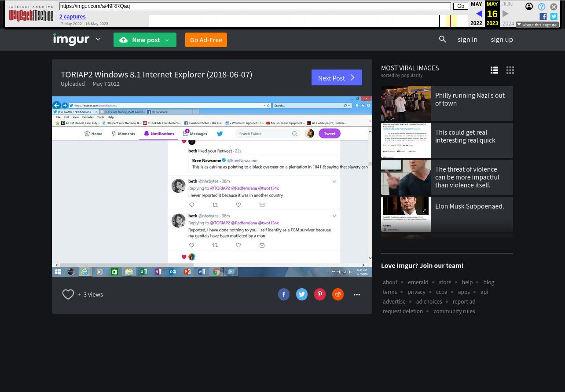Screen dimensions: 565x392
Task: Open 'This could get real interesting' post
Action: pyautogui.click(x=447, y=140)
